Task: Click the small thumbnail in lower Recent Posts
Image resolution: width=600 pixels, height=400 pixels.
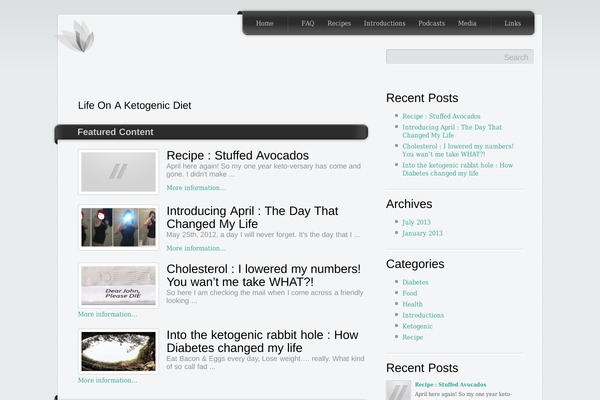Action: coord(398,390)
